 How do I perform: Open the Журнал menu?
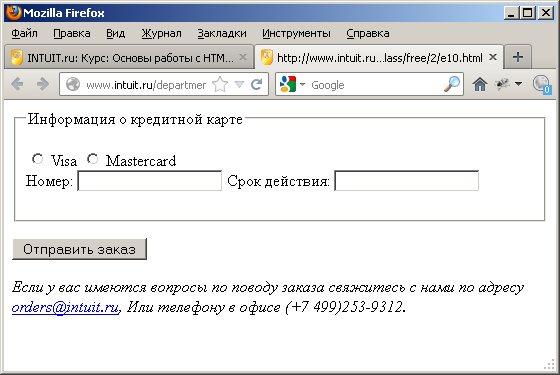pyautogui.click(x=161, y=33)
